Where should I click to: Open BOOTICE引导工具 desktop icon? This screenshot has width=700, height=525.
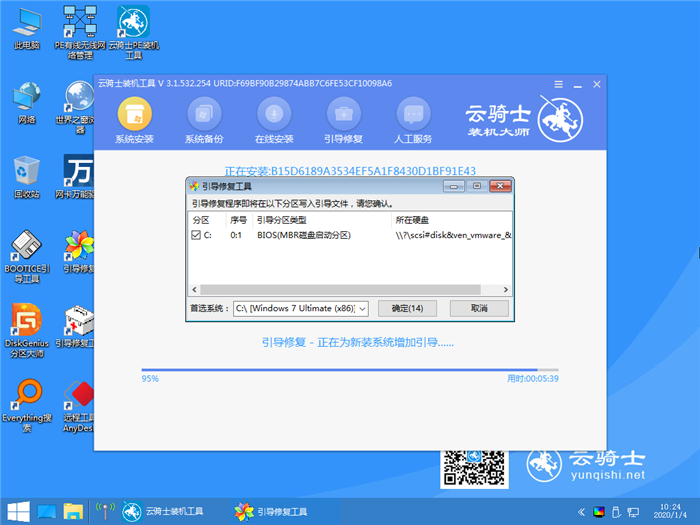click(27, 257)
